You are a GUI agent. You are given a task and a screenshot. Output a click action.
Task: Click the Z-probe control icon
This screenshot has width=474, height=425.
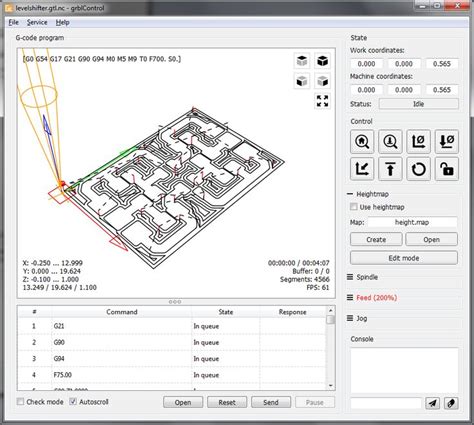click(390, 142)
